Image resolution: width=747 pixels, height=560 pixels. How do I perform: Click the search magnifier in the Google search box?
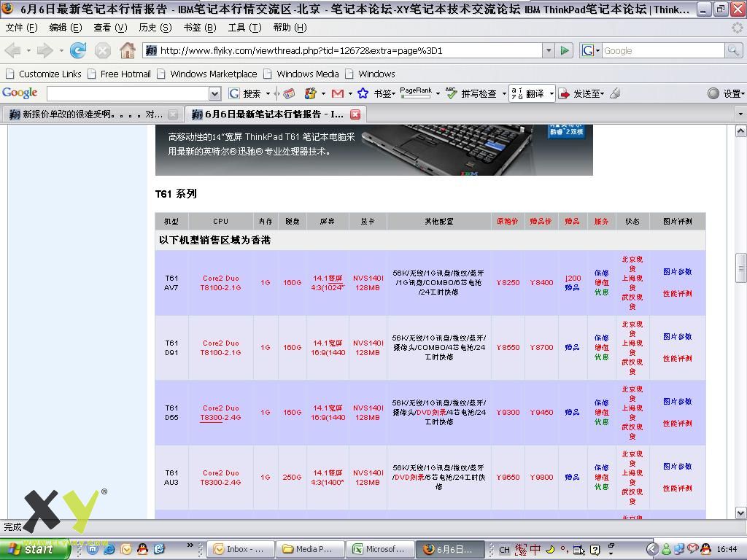(x=732, y=50)
